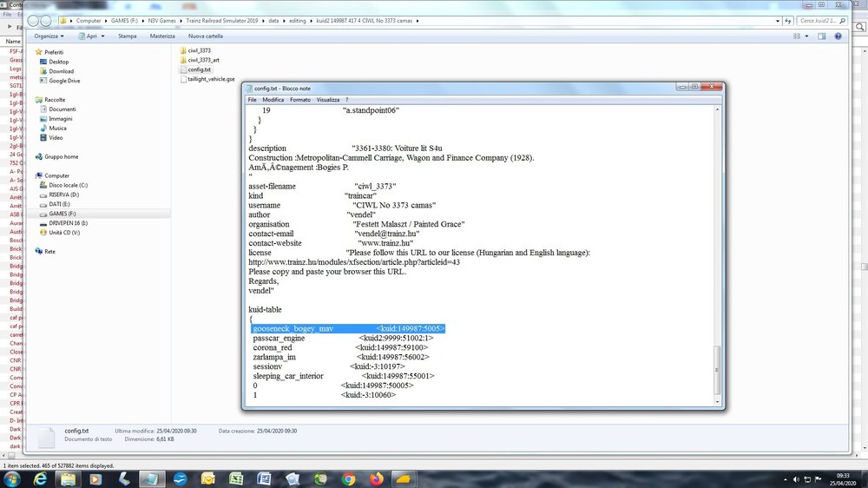This screenshot has height=488, width=868.
Task: Click the Explorer Back navigation arrow
Action: (x=33, y=21)
